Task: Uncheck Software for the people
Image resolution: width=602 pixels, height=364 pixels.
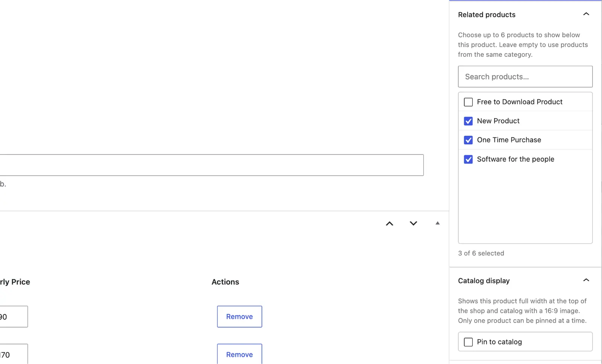Action: point(468,159)
